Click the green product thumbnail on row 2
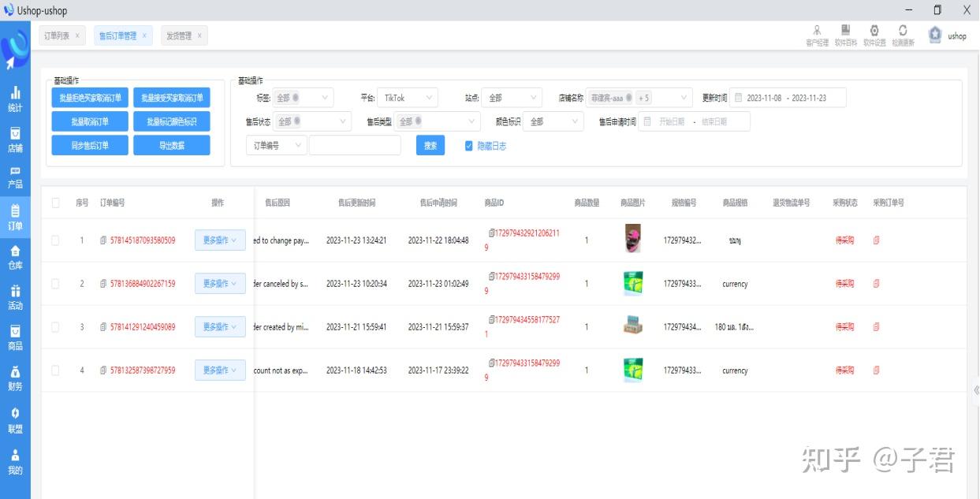 tap(633, 283)
